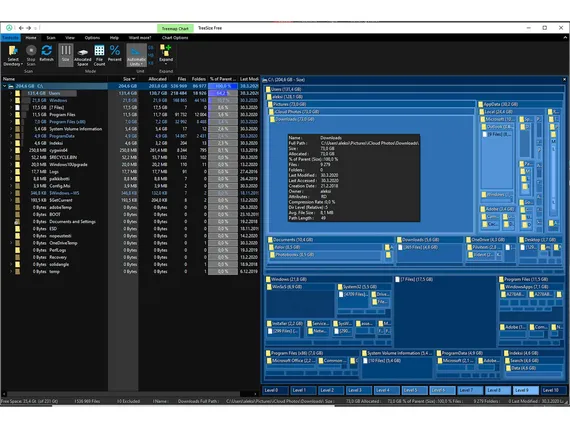Click the forward arrow in quick access toolbar
This screenshot has width=570, height=428.
point(29,28)
